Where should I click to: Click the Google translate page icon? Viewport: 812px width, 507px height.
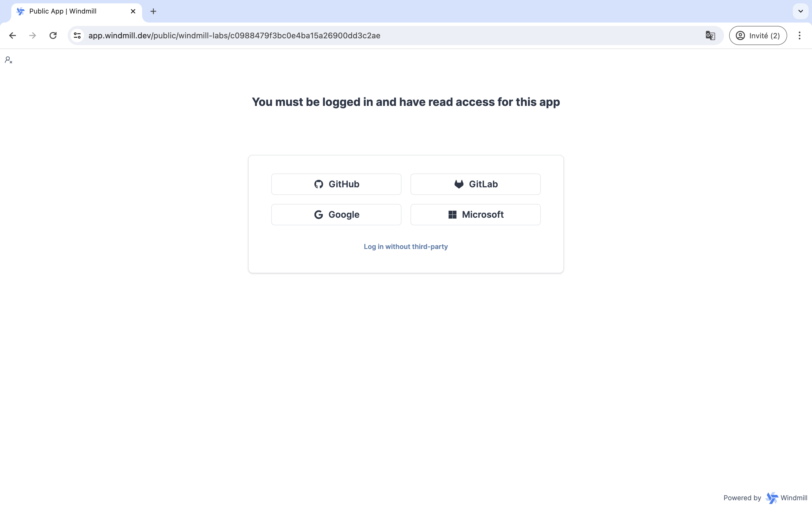click(710, 35)
